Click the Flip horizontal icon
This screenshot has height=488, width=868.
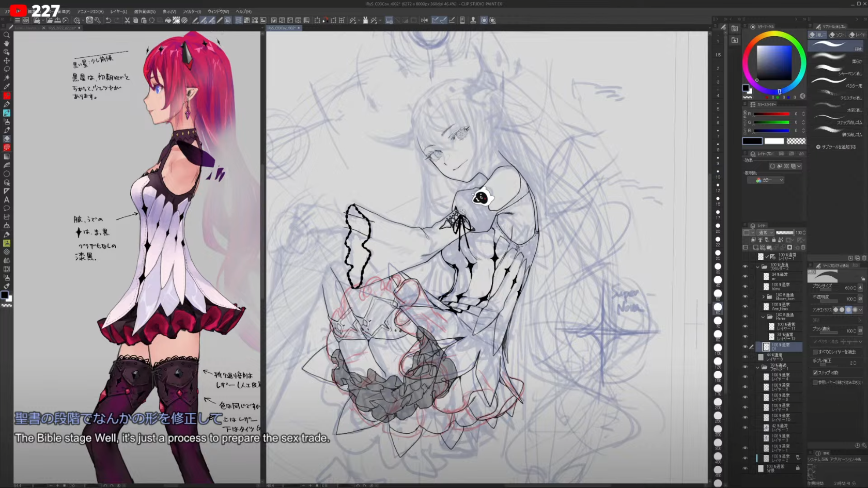coord(424,21)
